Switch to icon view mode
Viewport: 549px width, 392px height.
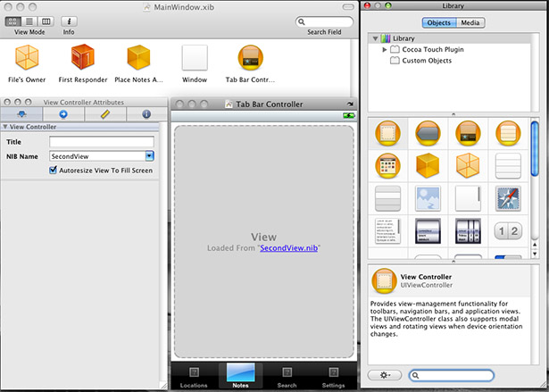[12, 21]
